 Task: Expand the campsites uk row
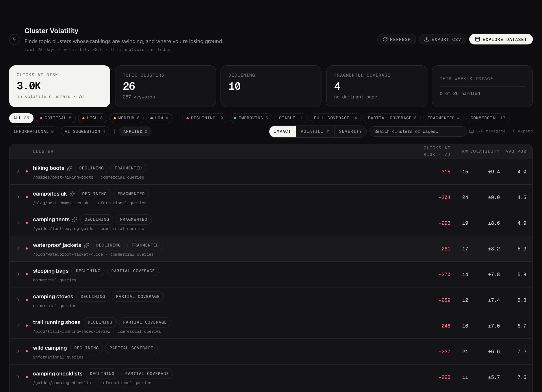tap(18, 197)
